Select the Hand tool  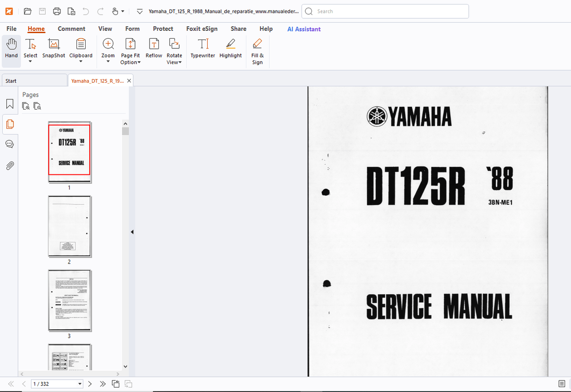(x=11, y=48)
